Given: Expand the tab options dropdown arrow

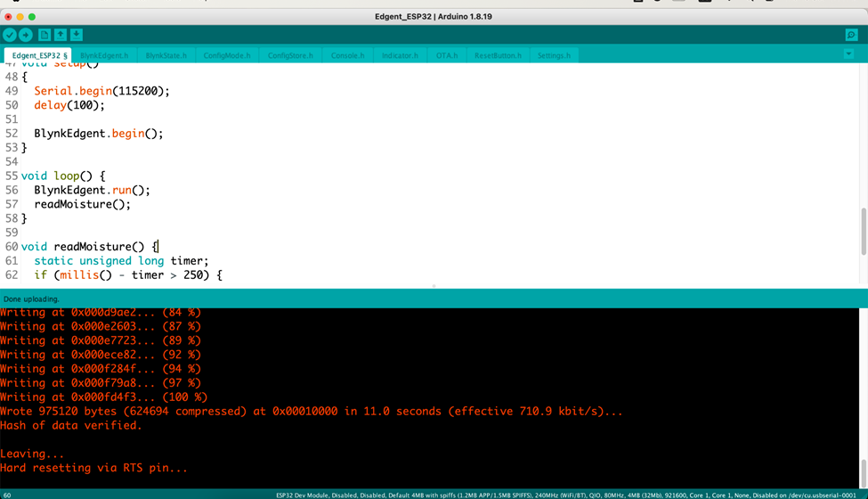Looking at the screenshot, I should pos(848,54).
